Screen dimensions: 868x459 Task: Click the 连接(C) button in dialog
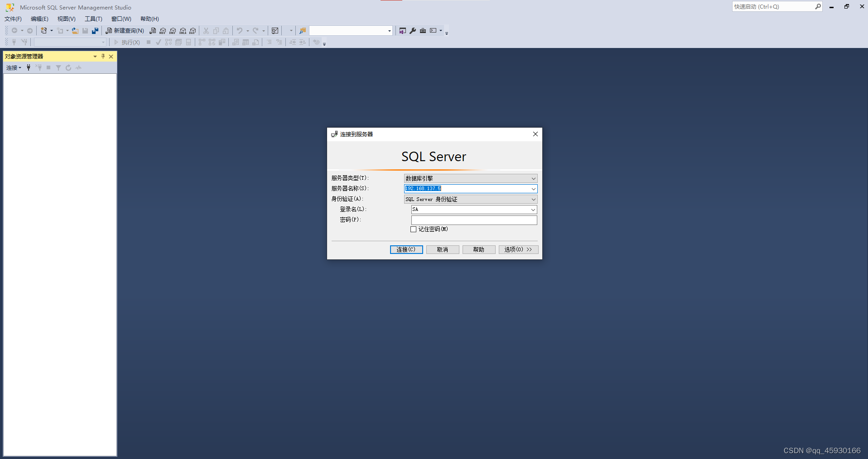(x=406, y=249)
